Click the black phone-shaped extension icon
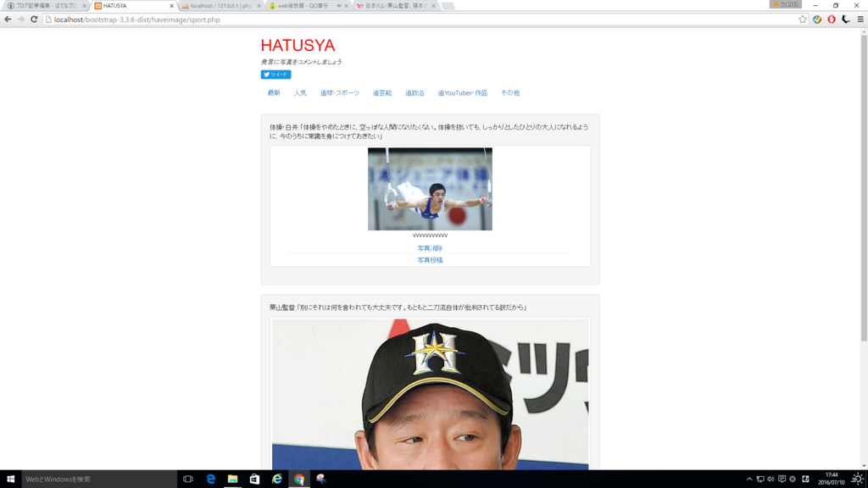 (846, 19)
